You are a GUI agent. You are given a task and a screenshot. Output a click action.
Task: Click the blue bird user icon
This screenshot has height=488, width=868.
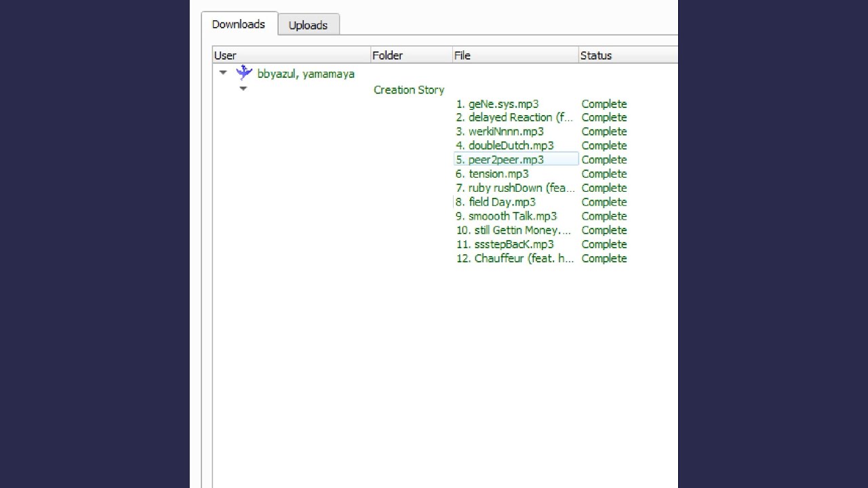244,73
